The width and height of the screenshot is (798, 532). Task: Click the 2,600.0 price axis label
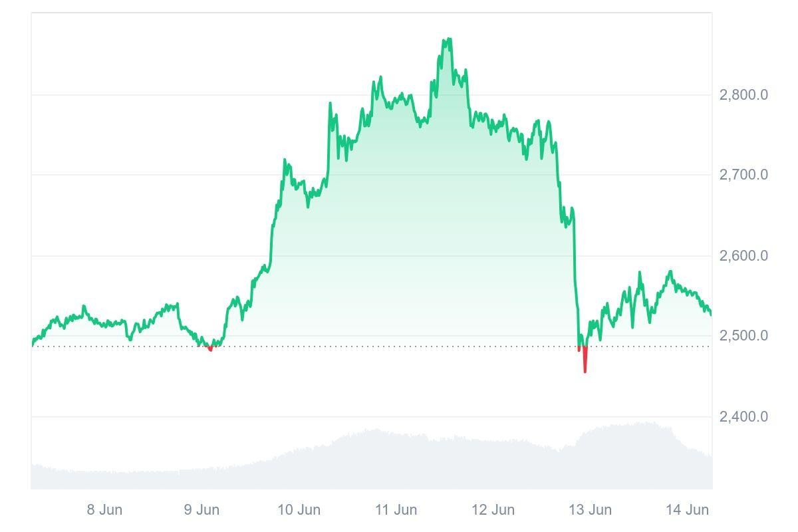743,256
